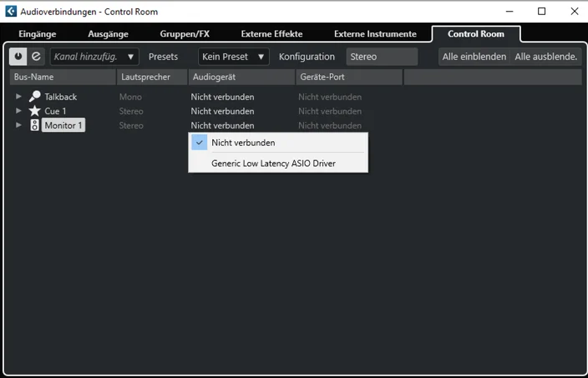Toggle the Control Room power button
588x378 pixels.
pyautogui.click(x=18, y=57)
